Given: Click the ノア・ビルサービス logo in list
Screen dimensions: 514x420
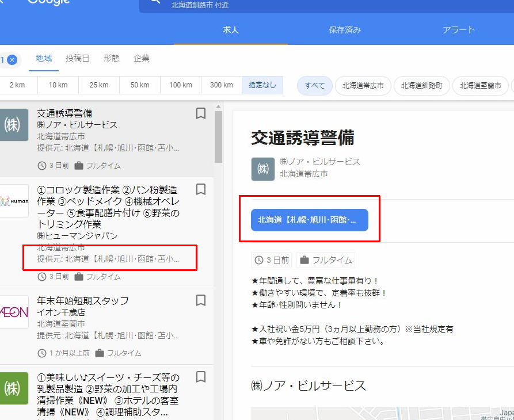Looking at the screenshot, I should (13, 125).
